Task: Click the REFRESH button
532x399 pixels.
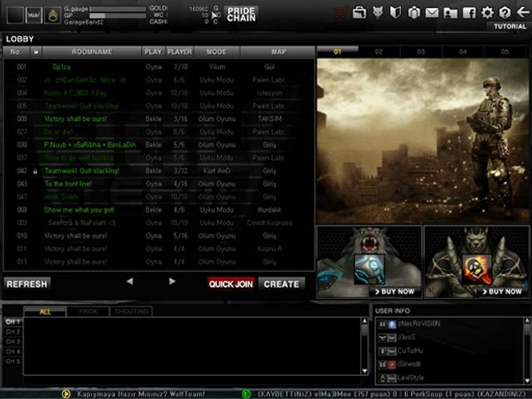Action: [x=27, y=284]
